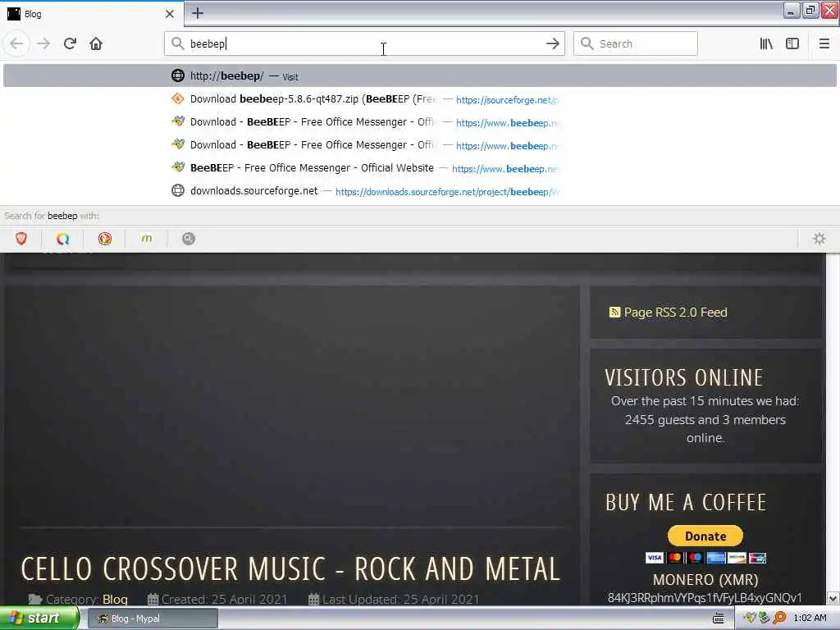Go back using the back arrow
Image resolution: width=840 pixels, height=630 pixels.
[x=16, y=43]
